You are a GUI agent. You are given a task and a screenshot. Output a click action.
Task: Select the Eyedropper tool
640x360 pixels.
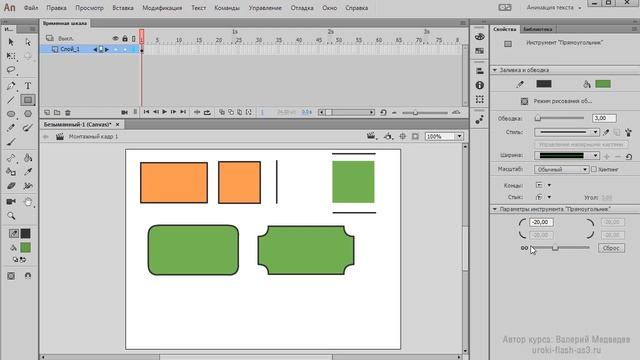click(28, 172)
